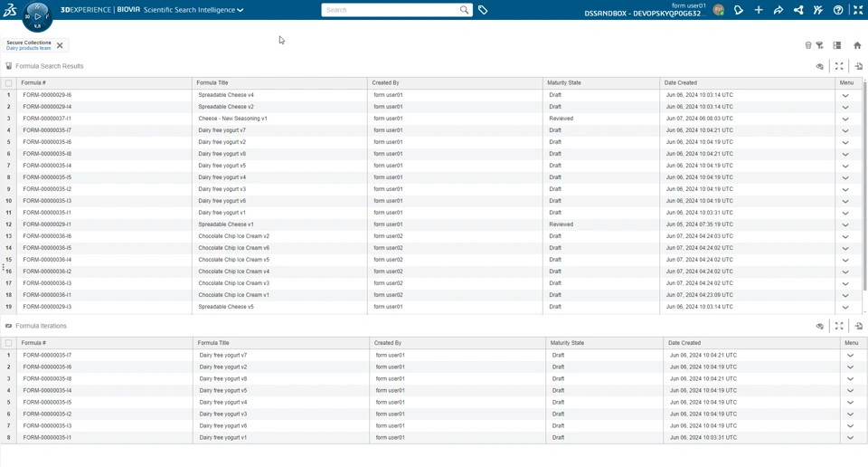Sort Formula Iterations by Formula Title header

point(281,343)
